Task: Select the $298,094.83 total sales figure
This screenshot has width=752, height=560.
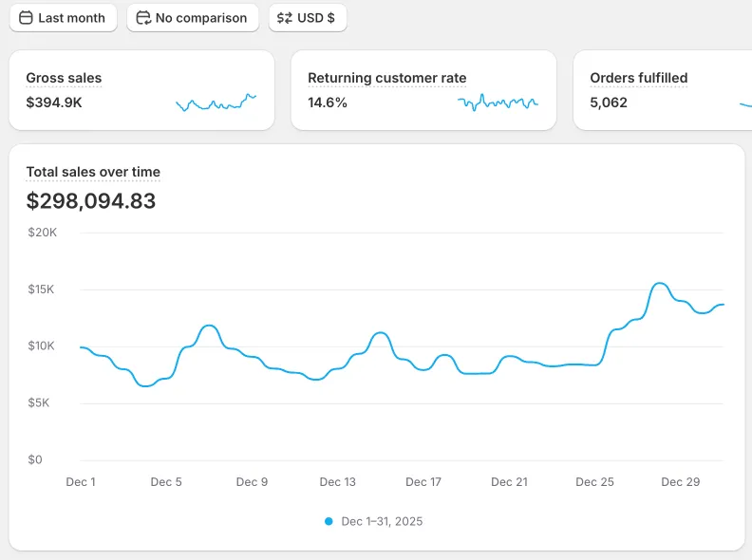Action: [x=91, y=201]
